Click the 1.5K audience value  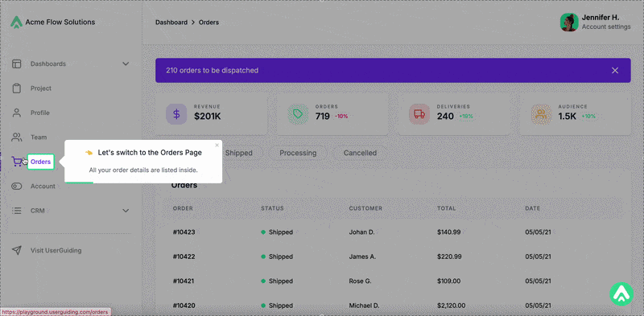[x=568, y=117]
